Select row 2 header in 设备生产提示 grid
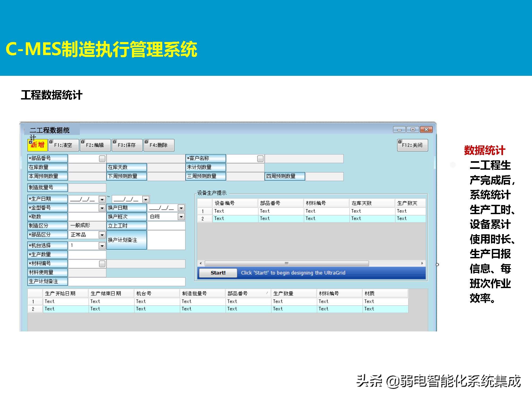This screenshot has width=532, height=399. coord(205,219)
